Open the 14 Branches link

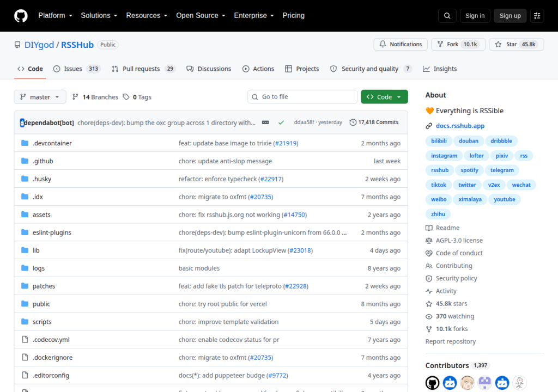pos(95,97)
